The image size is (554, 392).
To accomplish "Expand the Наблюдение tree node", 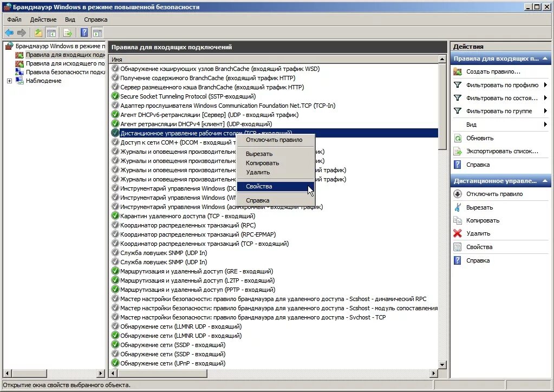I will pos(10,81).
